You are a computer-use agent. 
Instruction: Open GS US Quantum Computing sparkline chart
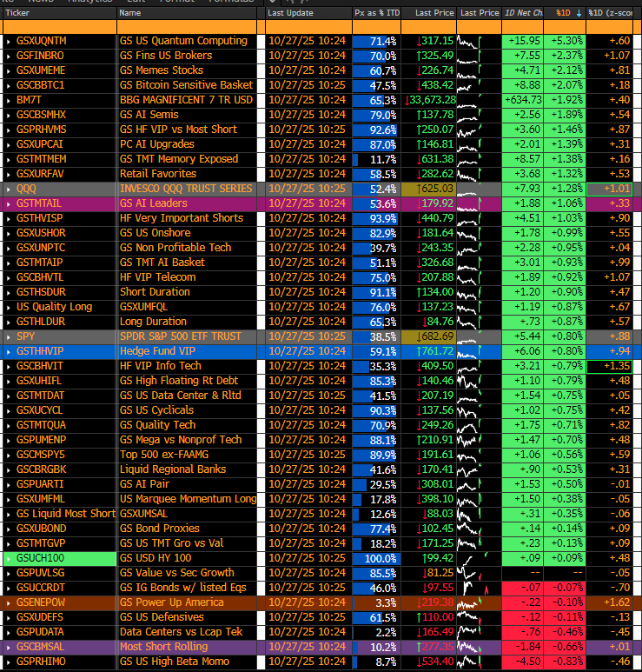[x=479, y=41]
